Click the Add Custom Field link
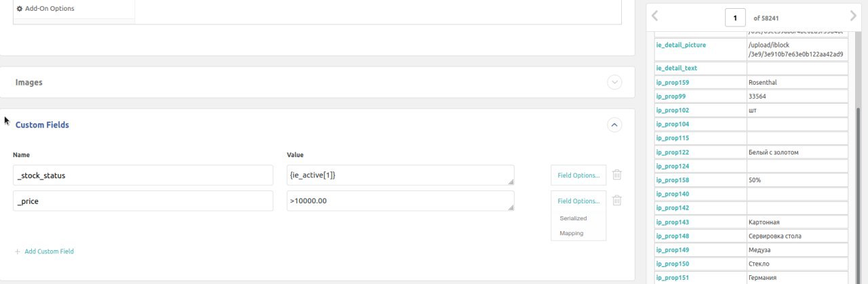 (49, 251)
